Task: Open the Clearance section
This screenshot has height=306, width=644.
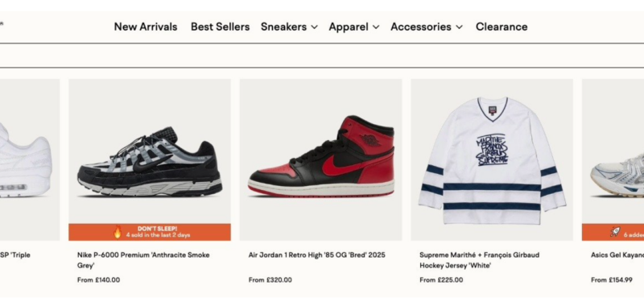Action: (x=502, y=27)
